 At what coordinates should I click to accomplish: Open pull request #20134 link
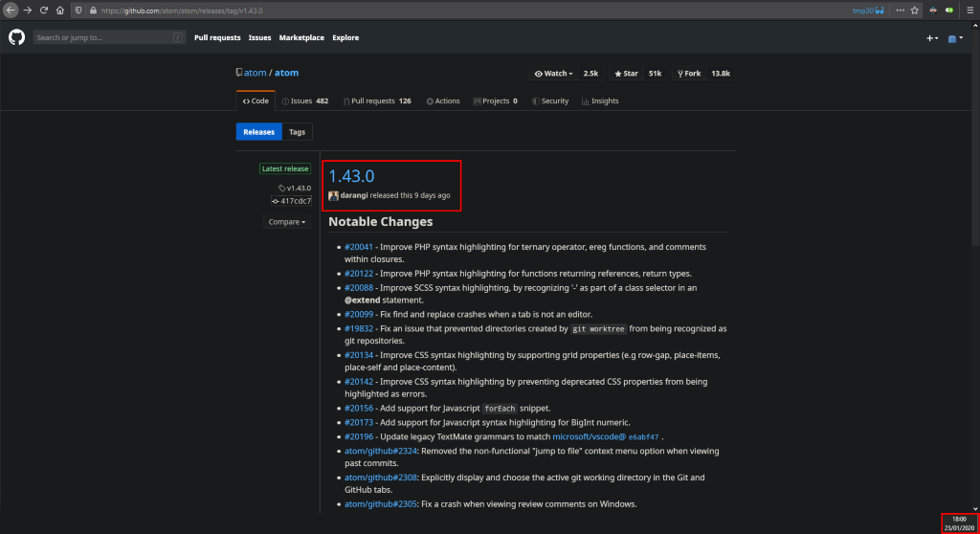click(359, 355)
